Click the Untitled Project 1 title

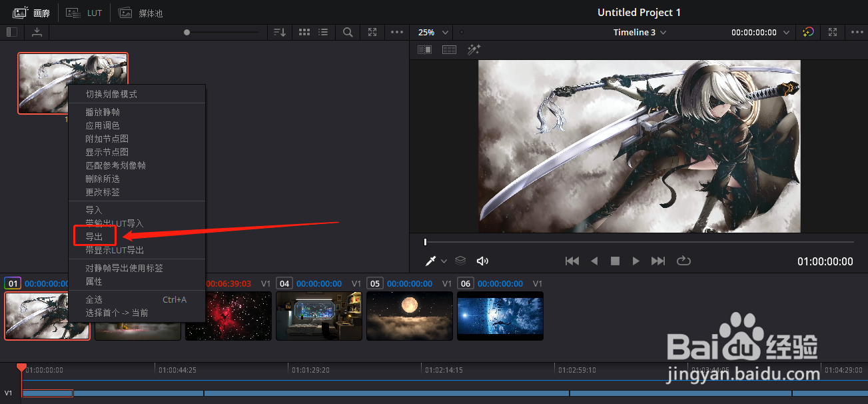pos(639,13)
